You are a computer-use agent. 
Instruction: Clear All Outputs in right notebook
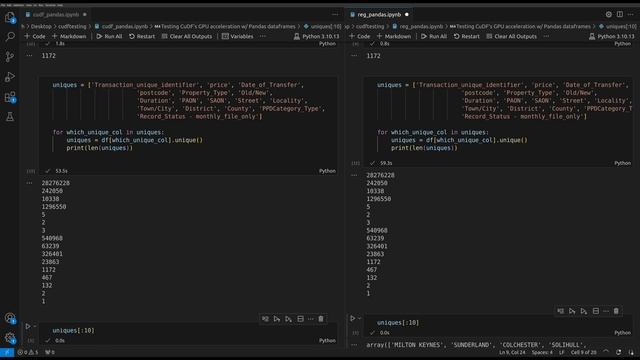click(511, 36)
